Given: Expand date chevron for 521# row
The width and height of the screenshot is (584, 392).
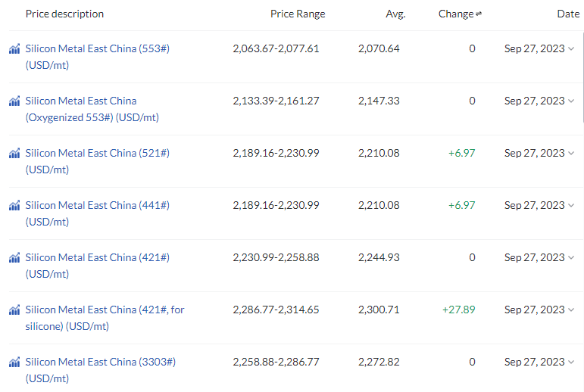Looking at the screenshot, I should [x=571, y=153].
